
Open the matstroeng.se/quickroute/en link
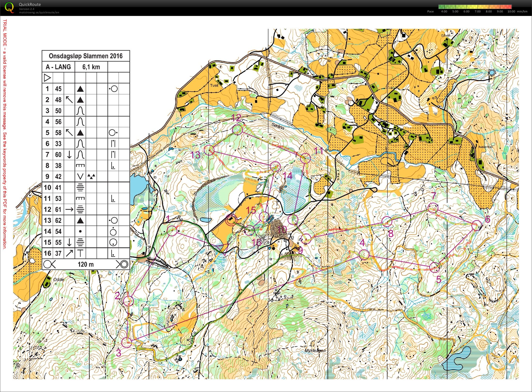pyautogui.click(x=39, y=12)
